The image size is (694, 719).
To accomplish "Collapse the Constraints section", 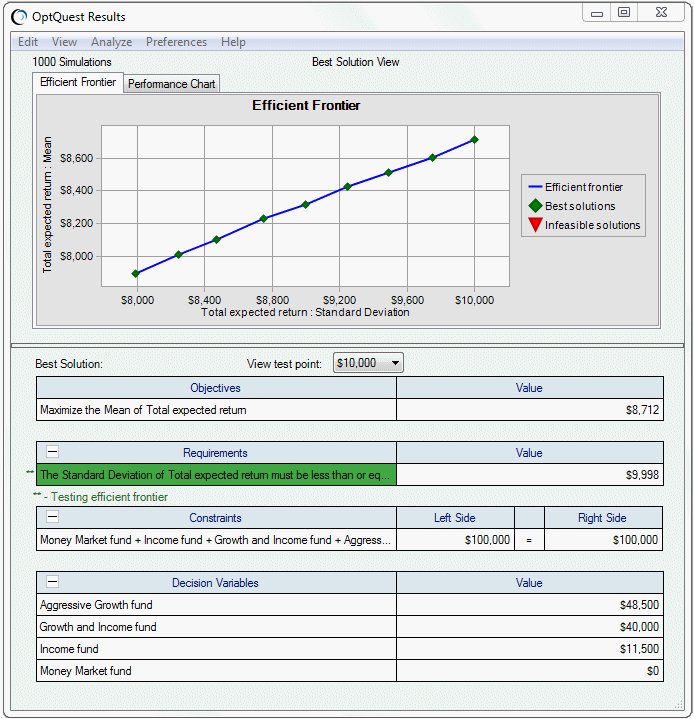I will click(53, 517).
